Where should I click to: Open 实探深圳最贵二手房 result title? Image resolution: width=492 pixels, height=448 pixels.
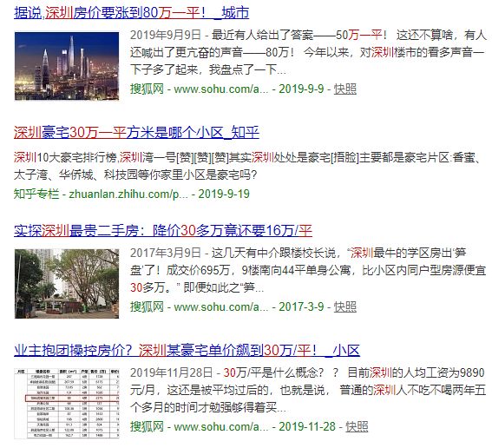click(x=163, y=231)
